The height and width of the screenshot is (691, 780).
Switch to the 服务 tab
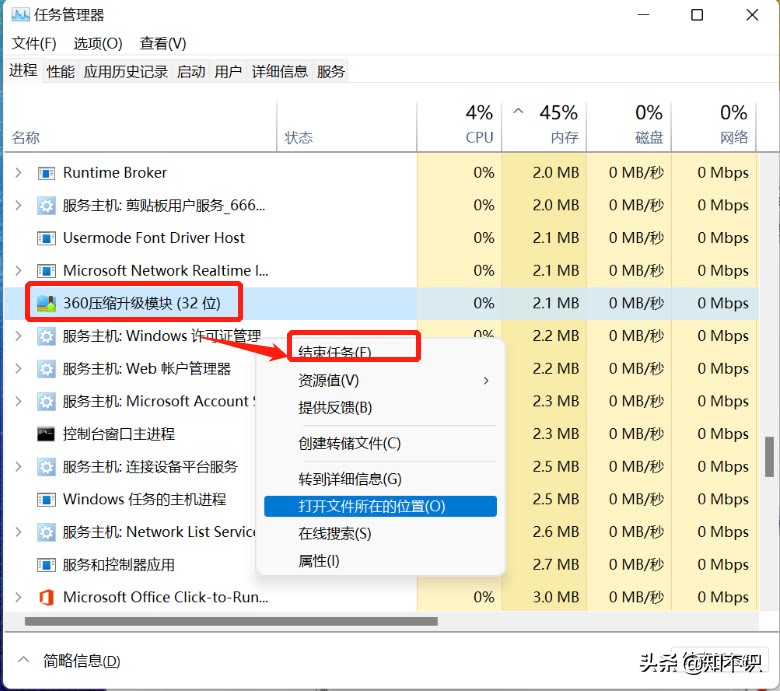coord(331,72)
